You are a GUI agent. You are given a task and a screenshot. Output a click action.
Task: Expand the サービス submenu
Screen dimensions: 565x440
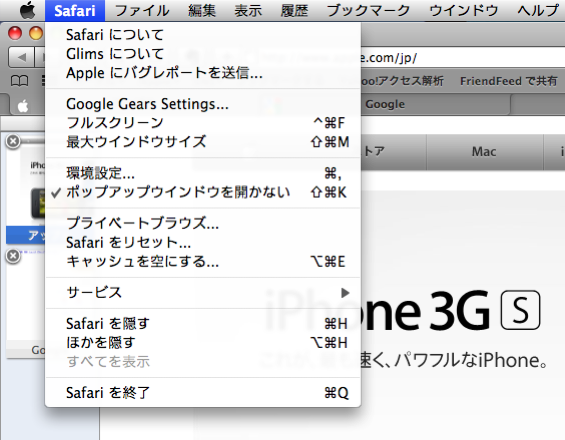(x=203, y=293)
